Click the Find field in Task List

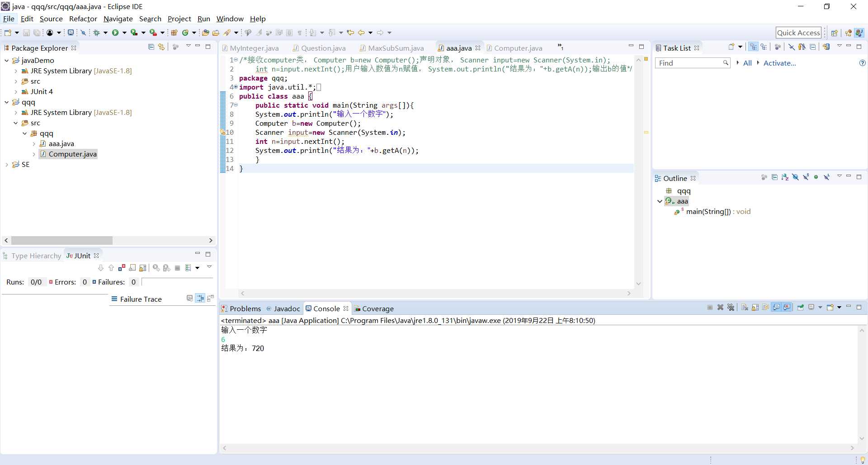(x=693, y=63)
